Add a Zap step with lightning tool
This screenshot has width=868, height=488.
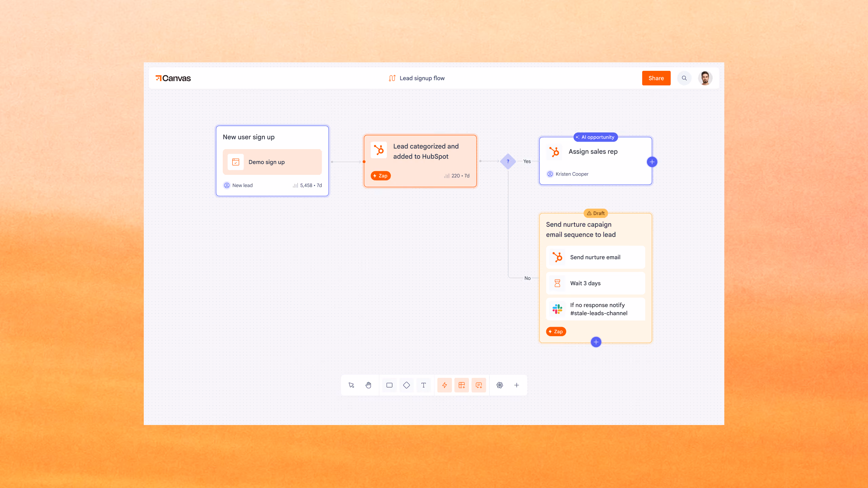445,385
